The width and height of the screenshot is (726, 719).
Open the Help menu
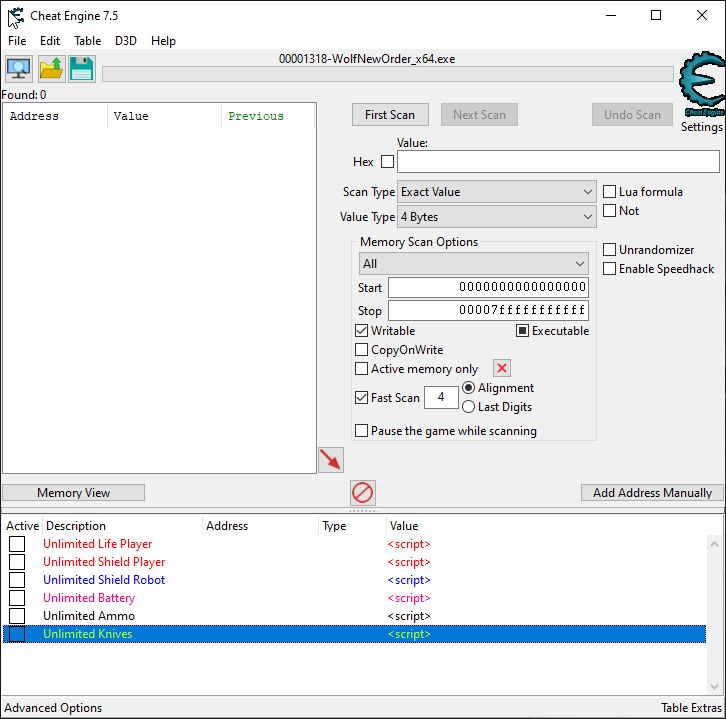(x=163, y=41)
